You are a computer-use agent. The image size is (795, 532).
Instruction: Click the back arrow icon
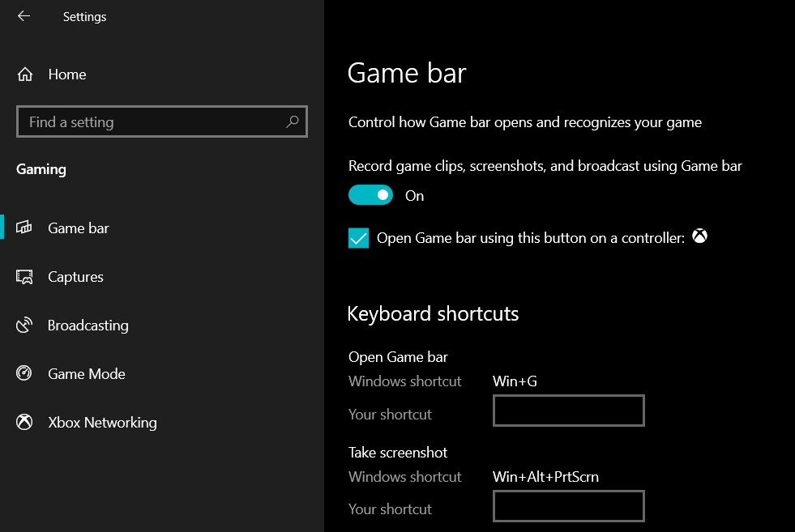coord(24,16)
